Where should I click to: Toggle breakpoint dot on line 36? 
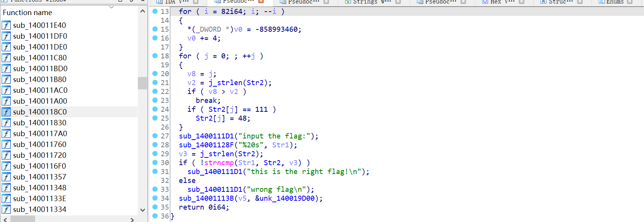[x=155, y=216]
